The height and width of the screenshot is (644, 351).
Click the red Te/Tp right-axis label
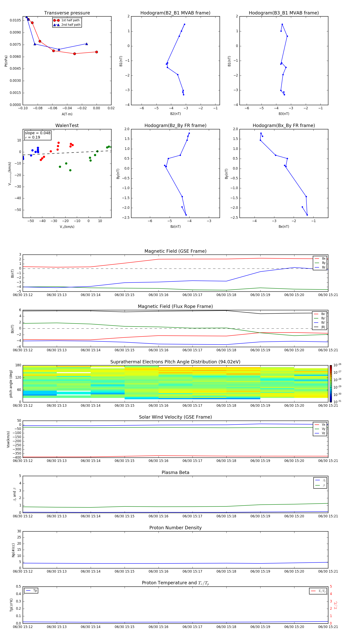(336, 605)
